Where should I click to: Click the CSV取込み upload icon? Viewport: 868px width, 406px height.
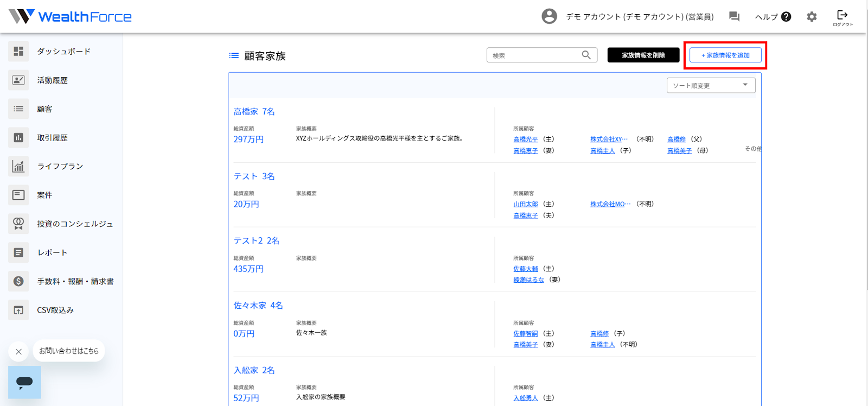coord(18,310)
